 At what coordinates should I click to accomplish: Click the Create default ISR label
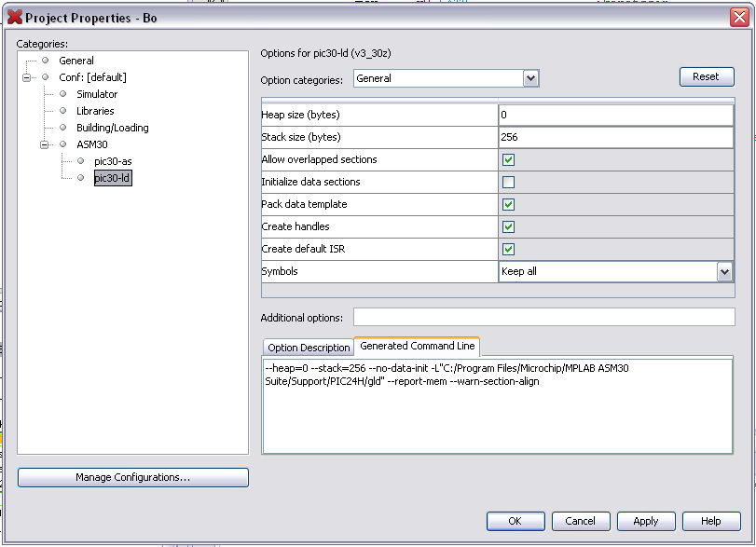point(303,249)
